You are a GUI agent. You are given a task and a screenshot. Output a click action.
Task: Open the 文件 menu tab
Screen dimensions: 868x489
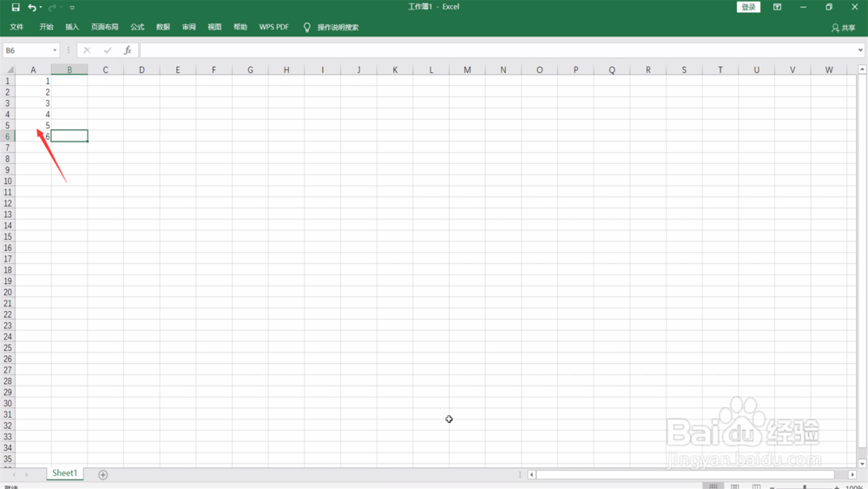tap(16, 27)
